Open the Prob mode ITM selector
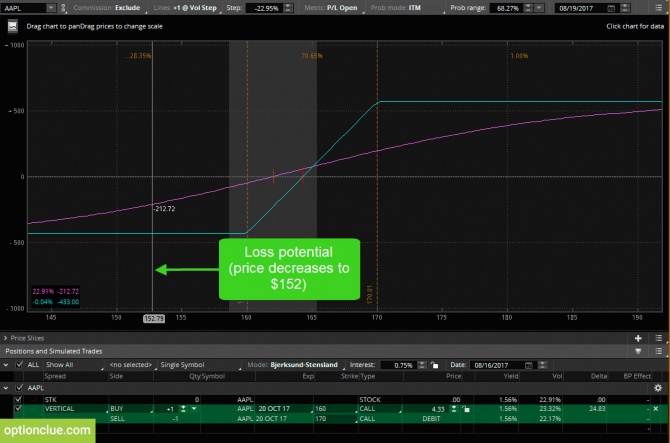Viewport: 670px width, 443px height. pos(396,8)
